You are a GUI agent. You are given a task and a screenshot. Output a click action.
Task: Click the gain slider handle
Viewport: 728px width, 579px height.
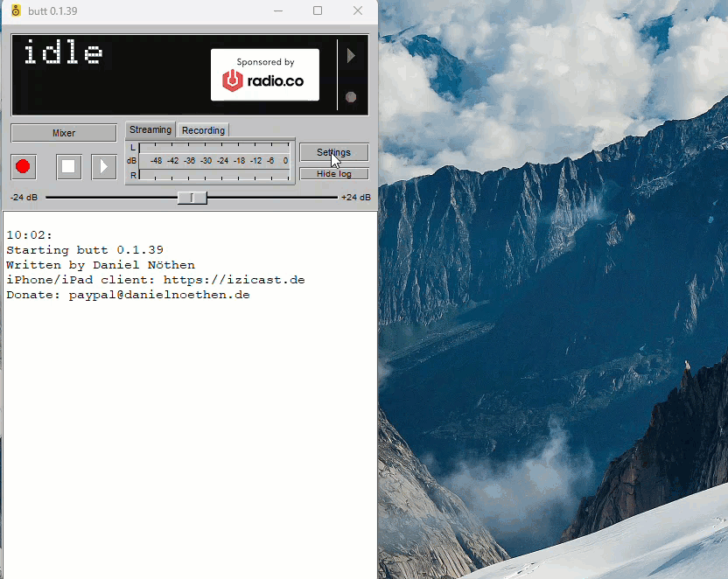[192, 198]
